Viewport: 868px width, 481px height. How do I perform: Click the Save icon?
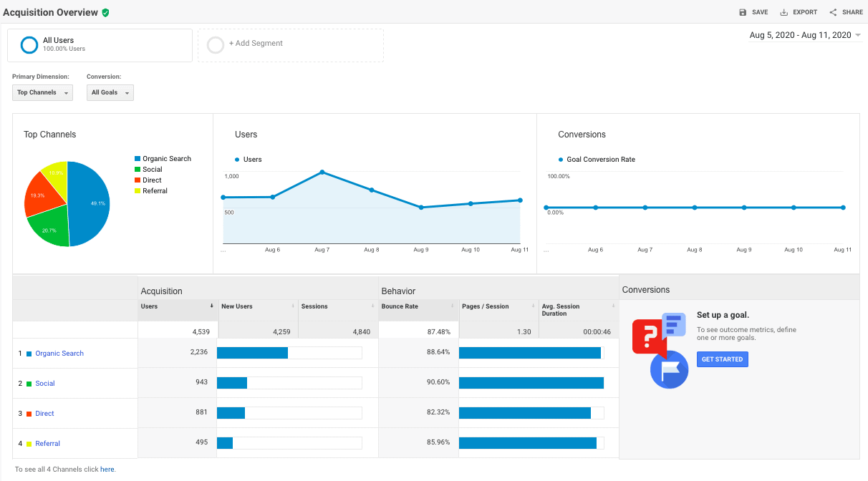(743, 12)
